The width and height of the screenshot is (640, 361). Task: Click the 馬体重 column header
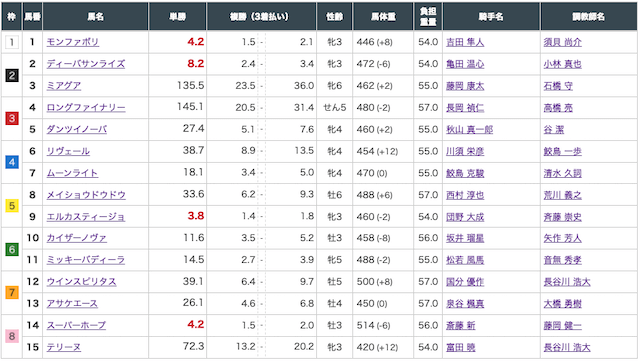(x=383, y=16)
